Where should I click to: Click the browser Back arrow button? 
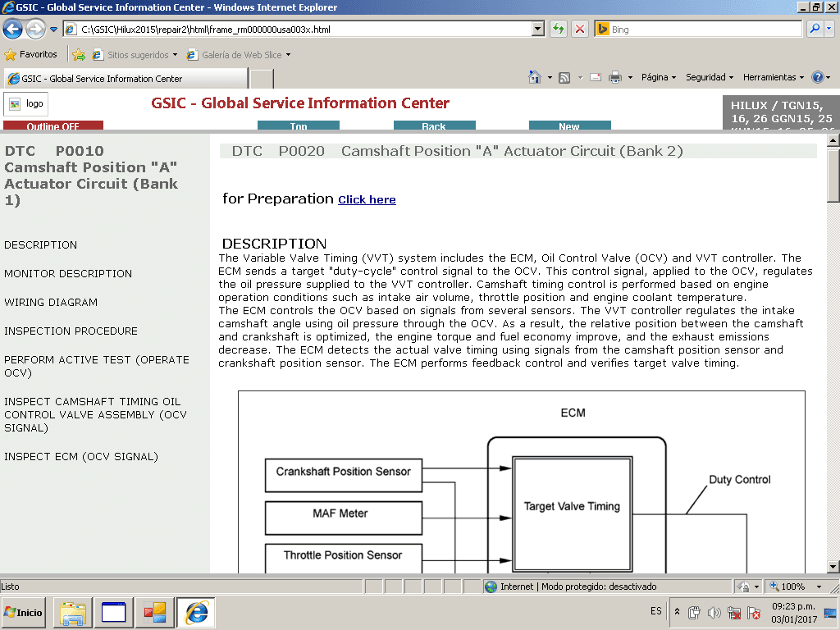pyautogui.click(x=13, y=29)
